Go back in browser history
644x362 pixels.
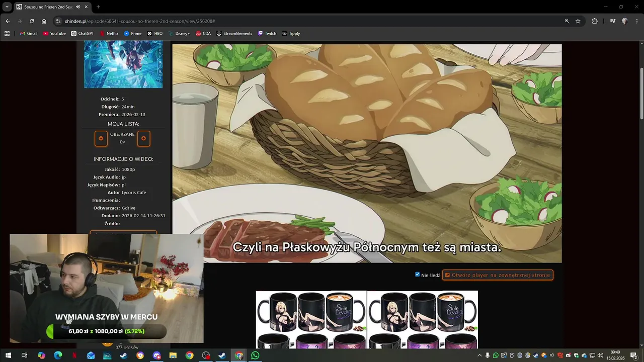[x=8, y=21]
